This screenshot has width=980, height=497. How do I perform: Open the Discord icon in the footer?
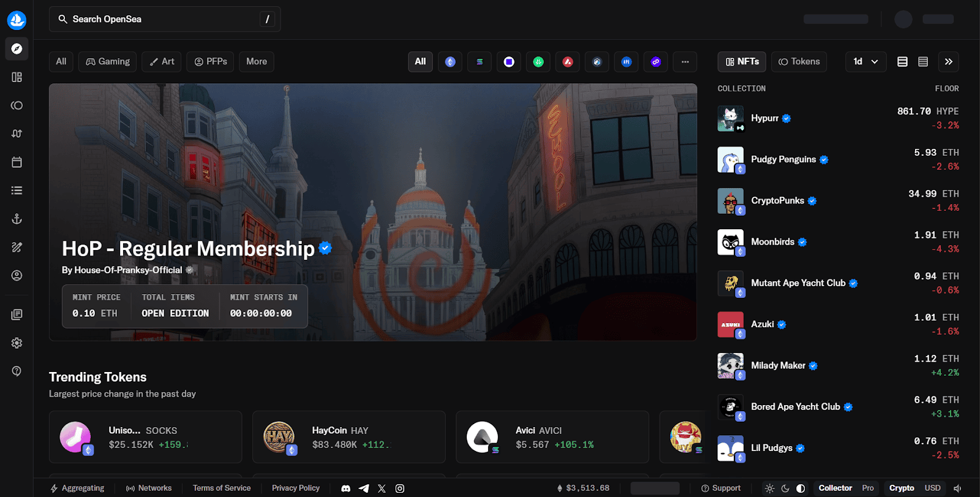346,488
